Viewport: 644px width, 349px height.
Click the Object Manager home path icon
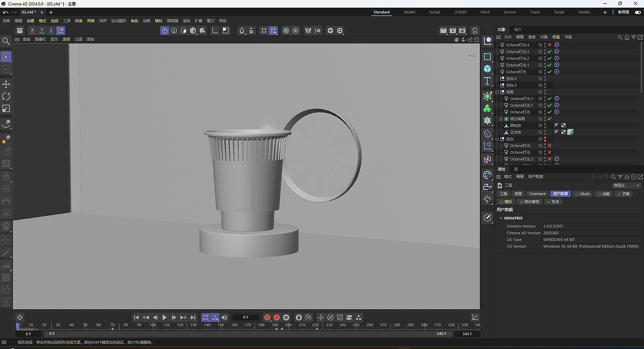[626, 37]
